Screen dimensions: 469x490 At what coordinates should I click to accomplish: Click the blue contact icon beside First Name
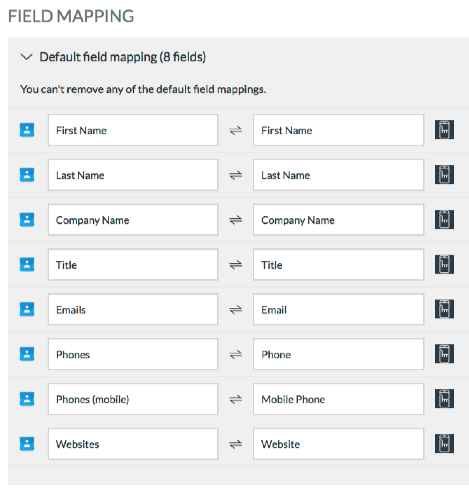[27, 130]
